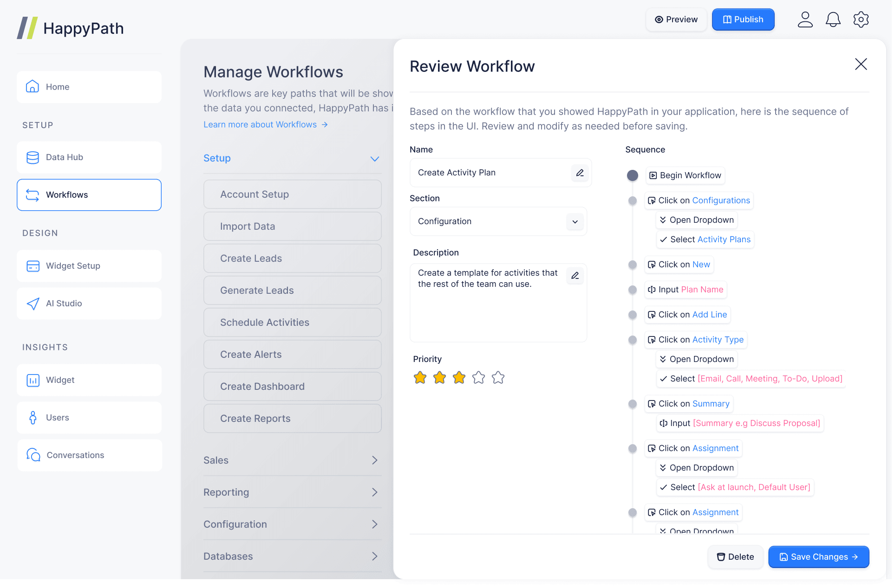Open Learn more about Workflows link

(x=267, y=125)
